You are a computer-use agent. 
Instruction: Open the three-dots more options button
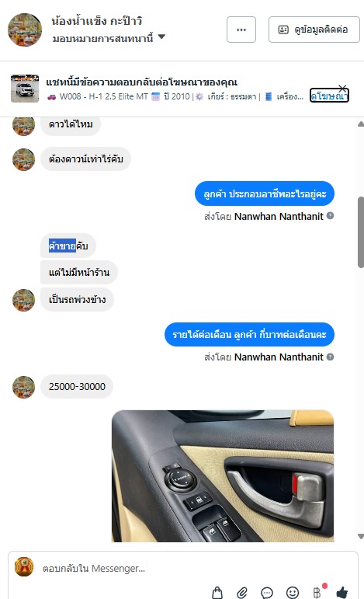coord(241,30)
